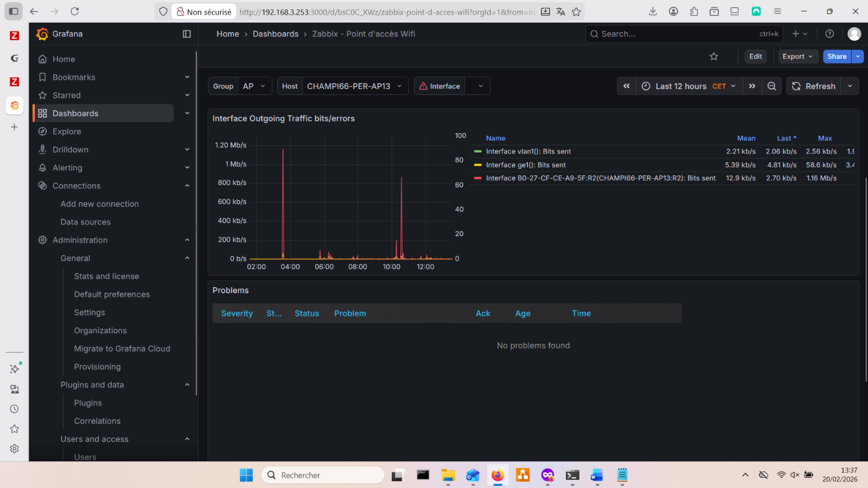Open the Host CHAMPI66-PER-AP13 dropdown
The height and width of the screenshot is (488, 868).
pyautogui.click(x=355, y=86)
